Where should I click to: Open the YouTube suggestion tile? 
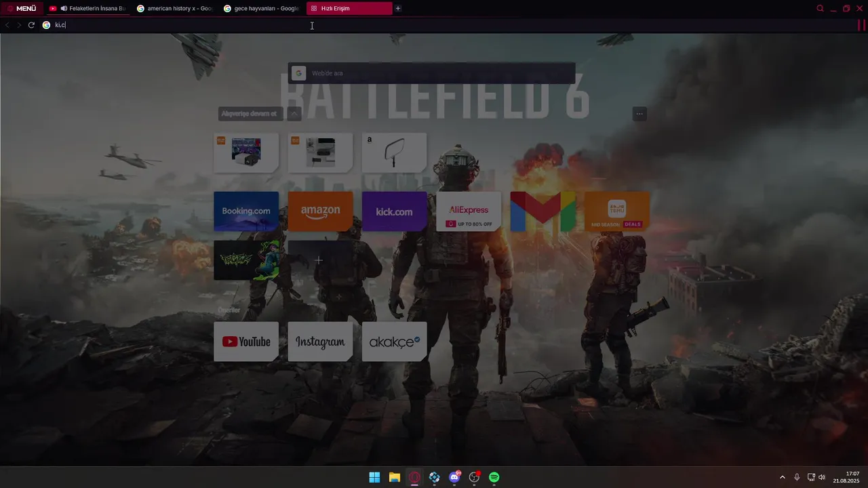[246, 342]
